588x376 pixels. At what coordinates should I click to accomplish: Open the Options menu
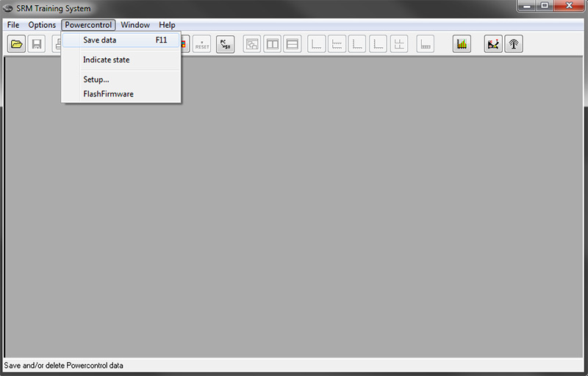(42, 25)
